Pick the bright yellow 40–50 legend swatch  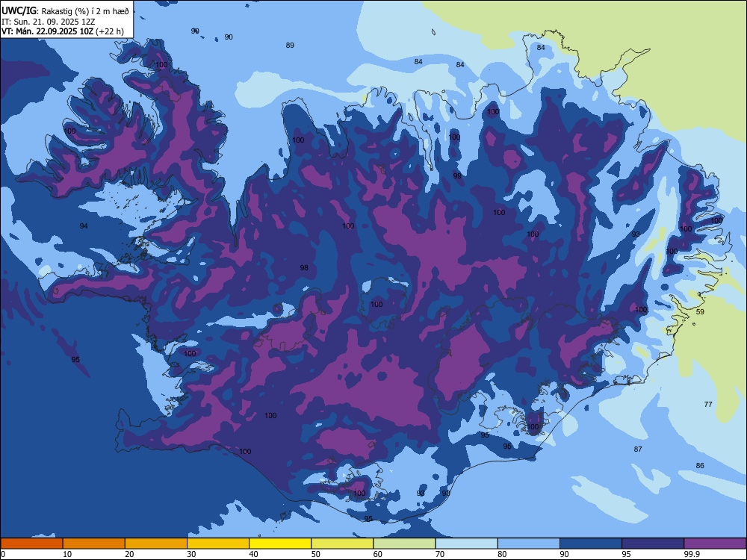click(280, 544)
